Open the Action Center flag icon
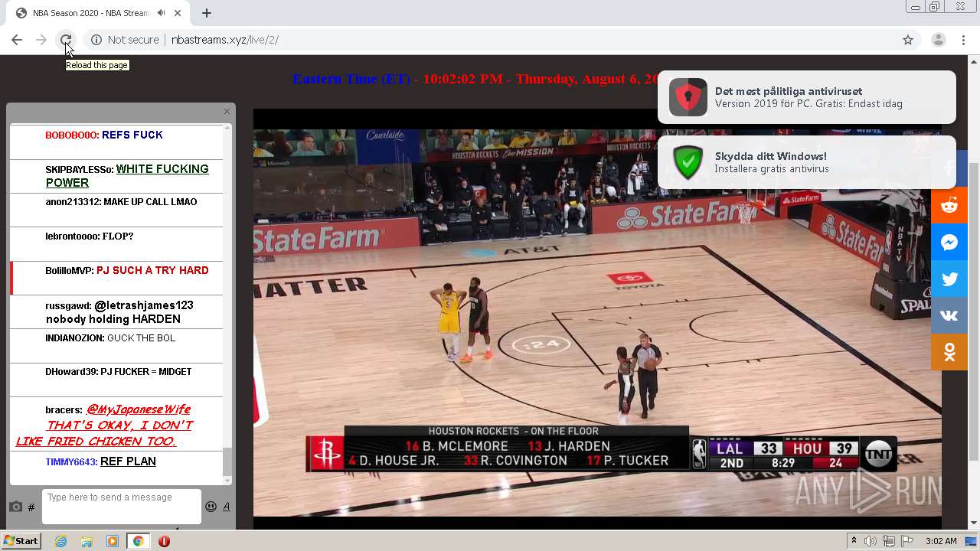980x551 pixels. 907,541
